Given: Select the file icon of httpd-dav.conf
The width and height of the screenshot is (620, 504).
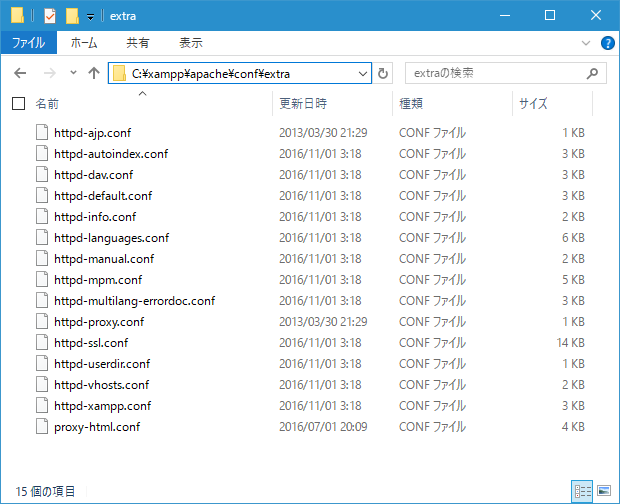Looking at the screenshot, I should coord(42,174).
